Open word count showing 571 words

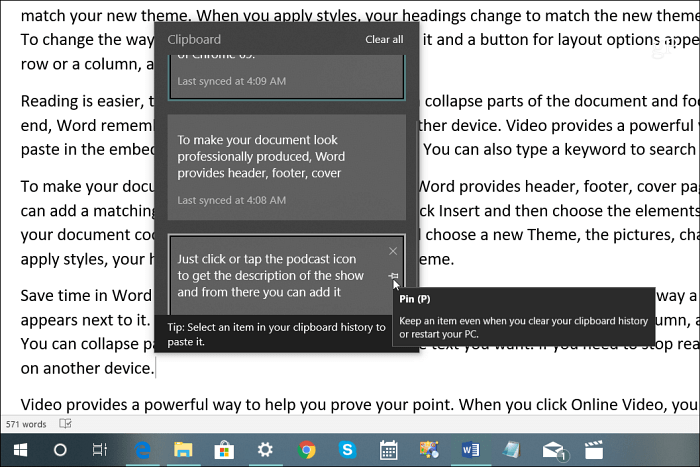point(26,424)
